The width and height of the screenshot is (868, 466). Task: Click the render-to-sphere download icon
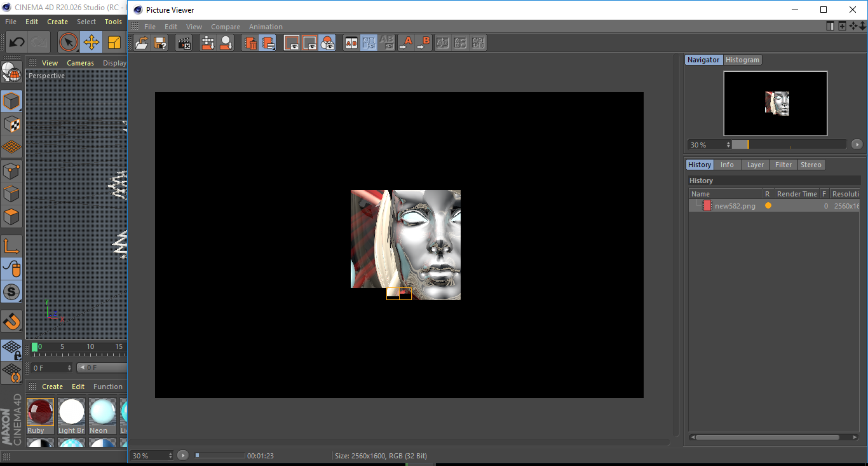click(226, 43)
